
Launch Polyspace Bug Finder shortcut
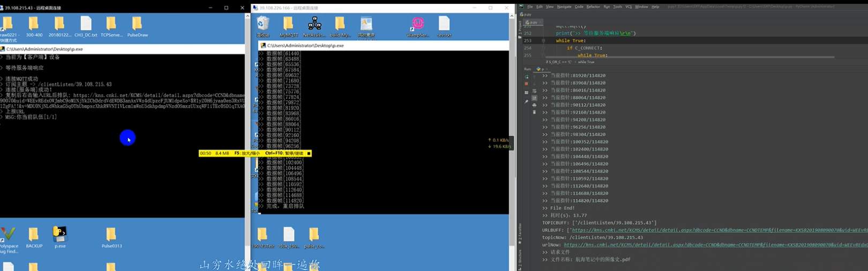tap(9, 239)
